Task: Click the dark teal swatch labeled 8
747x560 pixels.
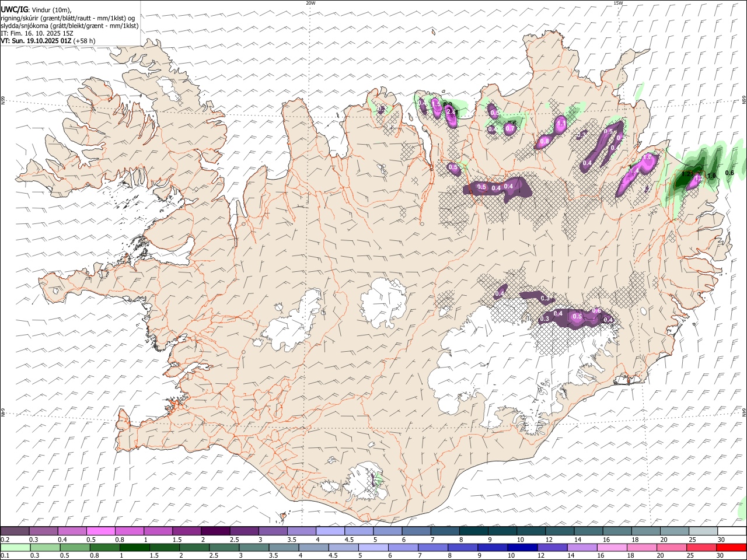Action: [x=473, y=531]
